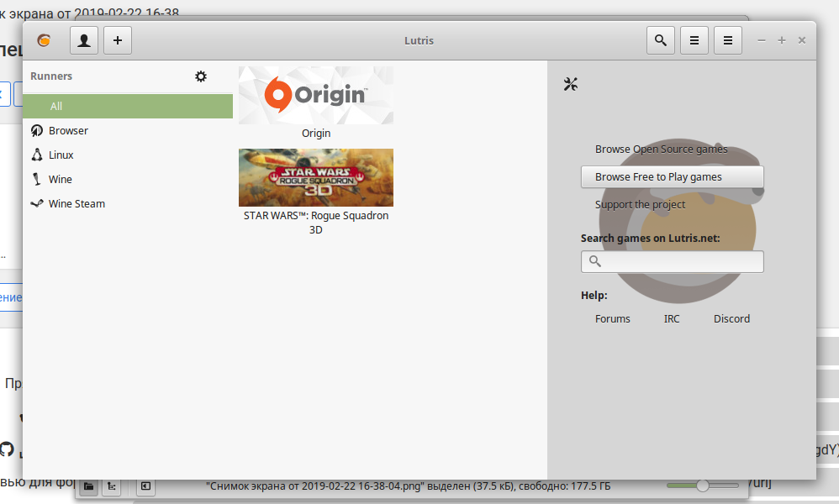Select the All runners filter

[128, 107]
